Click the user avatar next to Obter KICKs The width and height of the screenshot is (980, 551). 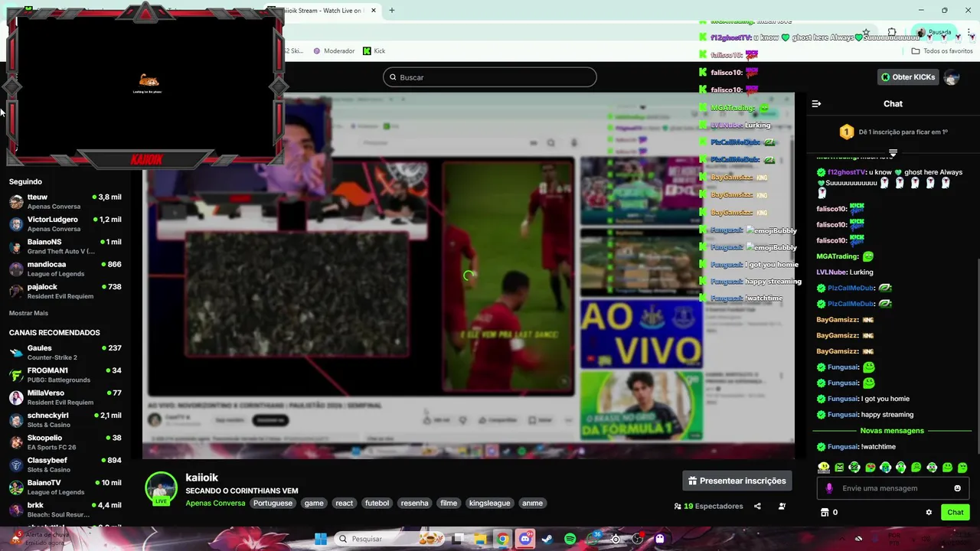952,77
